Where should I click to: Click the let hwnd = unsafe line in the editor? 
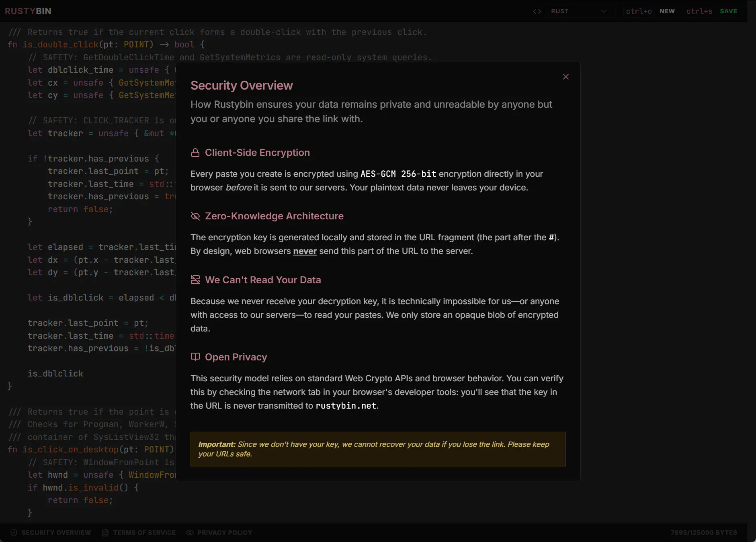coord(102,475)
